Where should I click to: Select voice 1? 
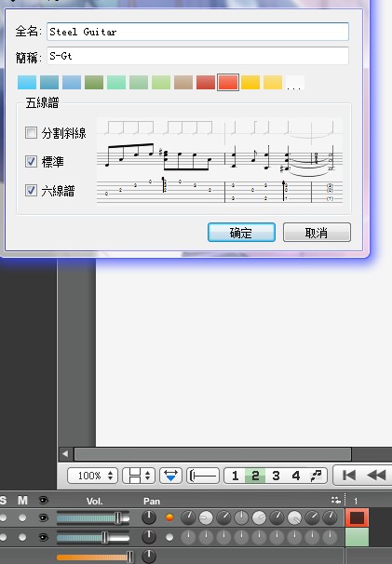235,476
